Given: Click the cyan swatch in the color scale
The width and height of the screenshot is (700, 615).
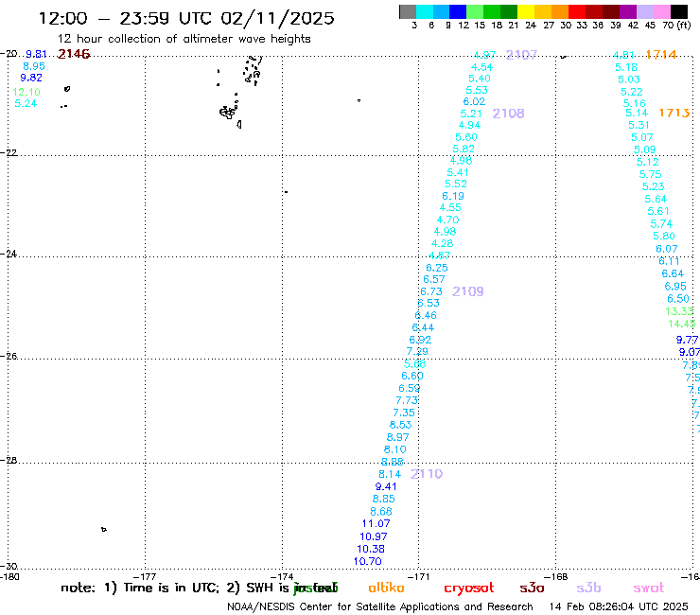Looking at the screenshot, I should (425, 11).
